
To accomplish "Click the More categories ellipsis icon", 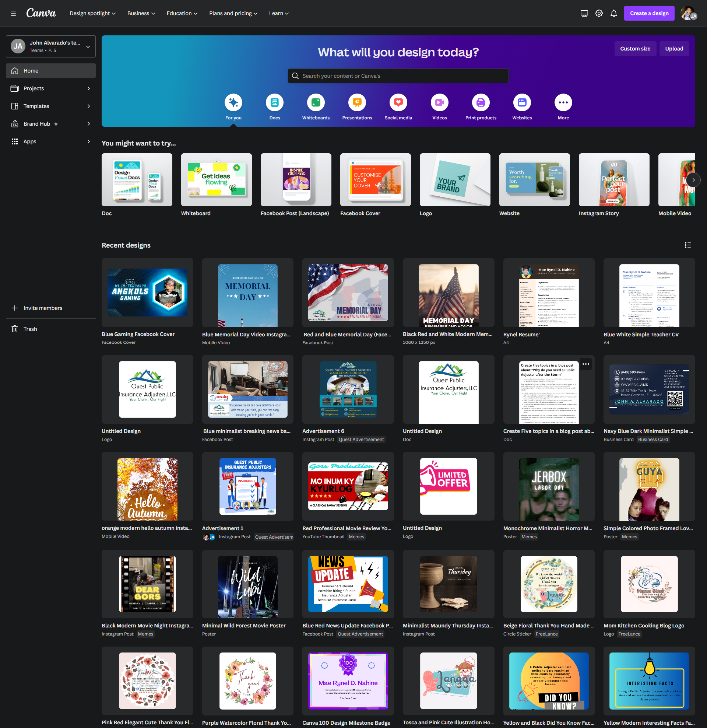I will click(x=563, y=102).
